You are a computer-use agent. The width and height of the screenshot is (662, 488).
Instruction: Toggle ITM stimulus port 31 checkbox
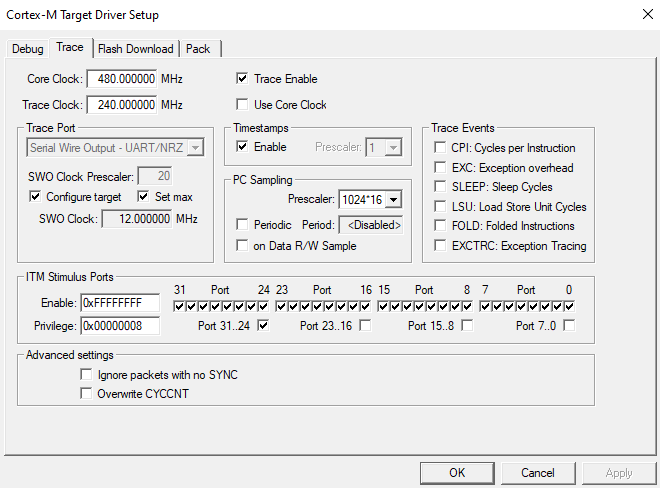tap(179, 306)
